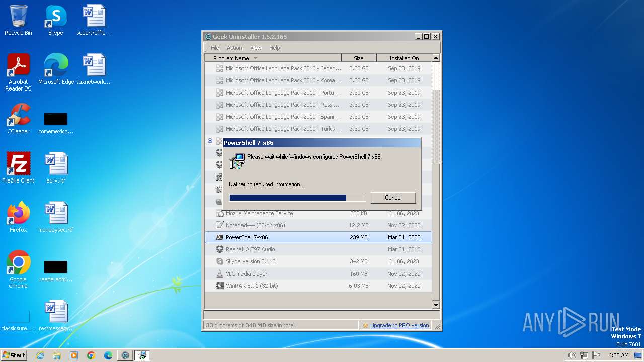Select Office Language Pack Turkish row

point(318,129)
